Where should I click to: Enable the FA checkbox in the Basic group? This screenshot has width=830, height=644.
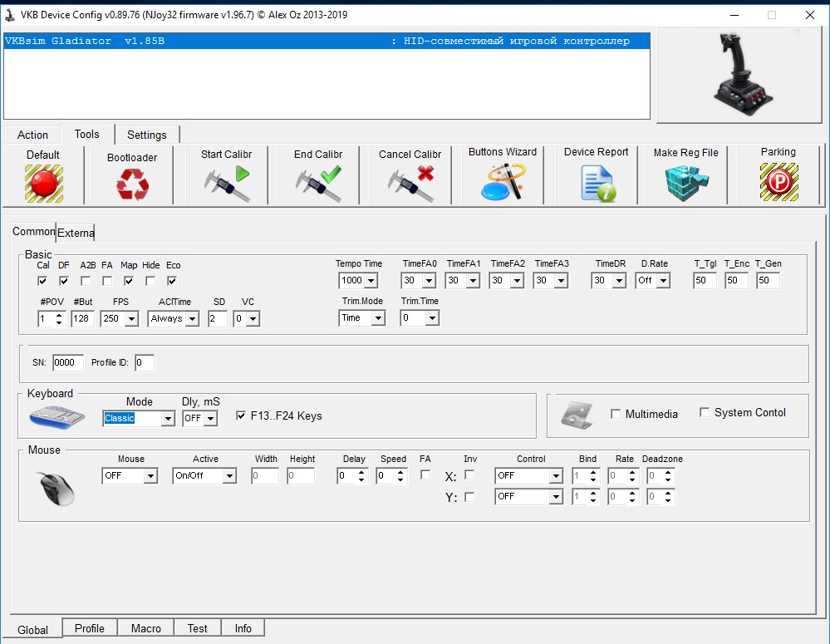point(107,281)
